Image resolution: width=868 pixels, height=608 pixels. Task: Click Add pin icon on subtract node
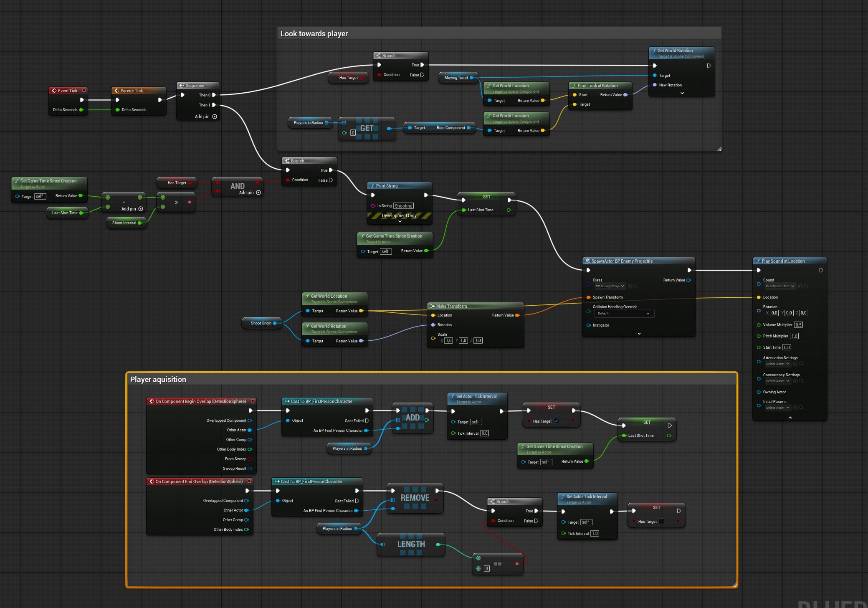click(141, 209)
